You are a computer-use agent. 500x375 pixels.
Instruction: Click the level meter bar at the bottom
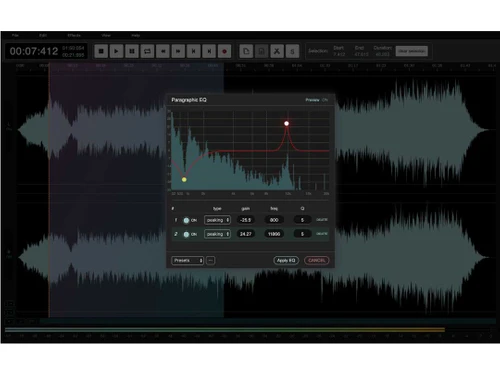[x=225, y=330]
